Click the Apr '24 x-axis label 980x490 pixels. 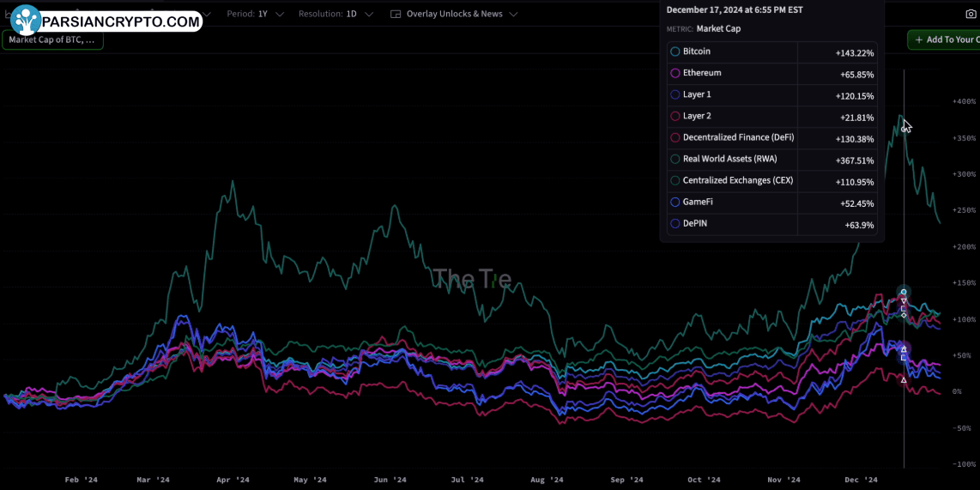click(x=233, y=480)
